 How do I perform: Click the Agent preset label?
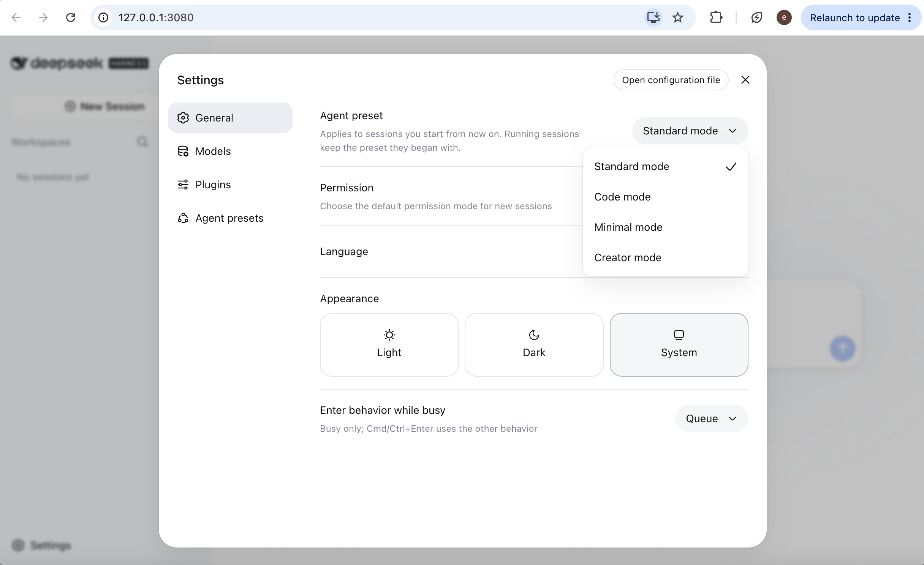pos(351,115)
